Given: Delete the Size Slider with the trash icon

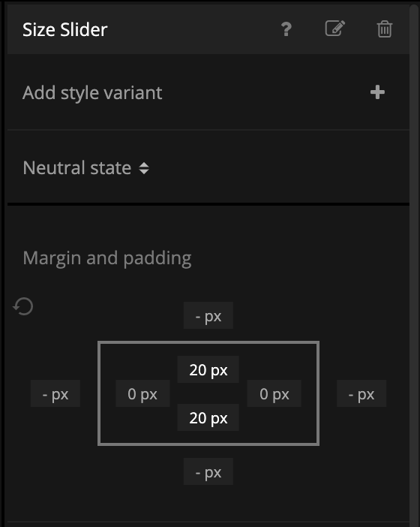Looking at the screenshot, I should [x=385, y=29].
